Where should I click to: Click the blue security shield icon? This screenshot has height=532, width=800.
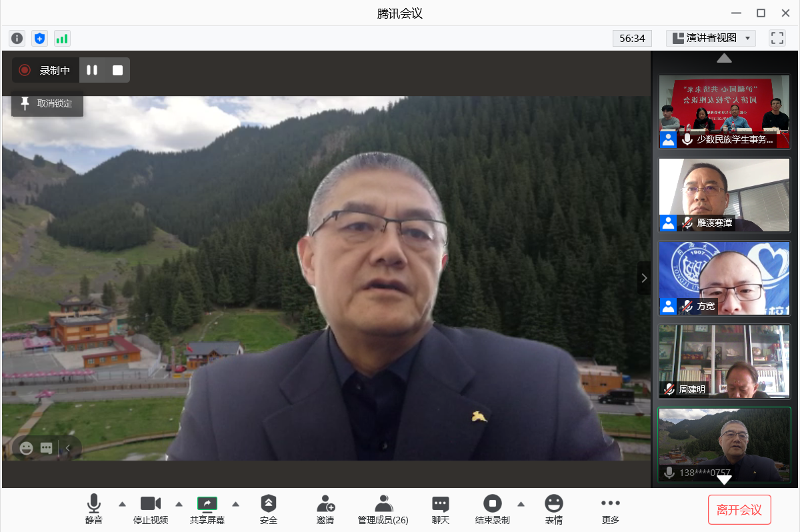[x=39, y=39]
